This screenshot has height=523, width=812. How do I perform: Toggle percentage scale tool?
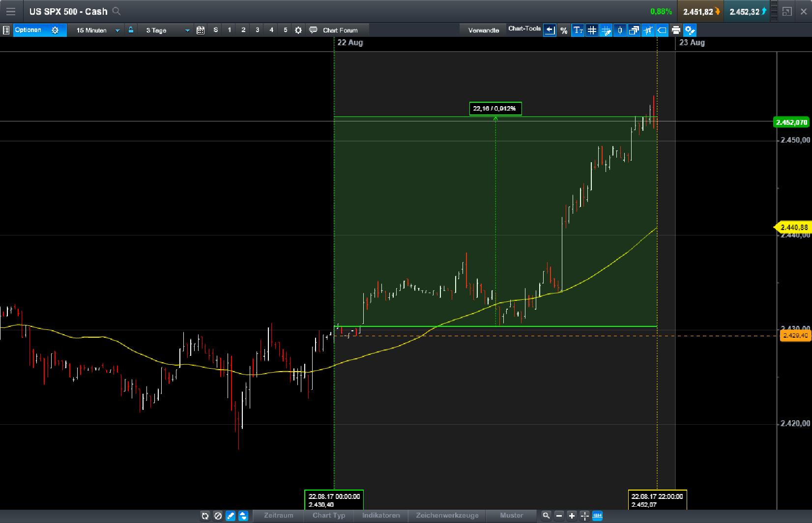(564, 30)
